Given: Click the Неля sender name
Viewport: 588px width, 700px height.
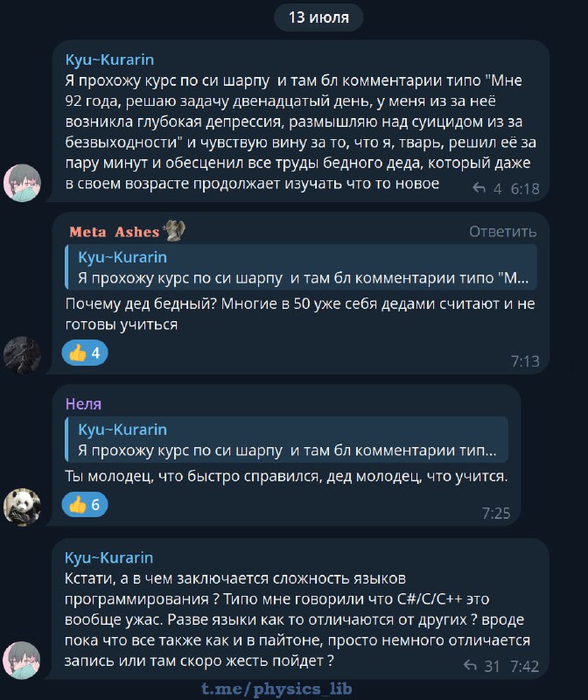Looking at the screenshot, I should (x=83, y=404).
